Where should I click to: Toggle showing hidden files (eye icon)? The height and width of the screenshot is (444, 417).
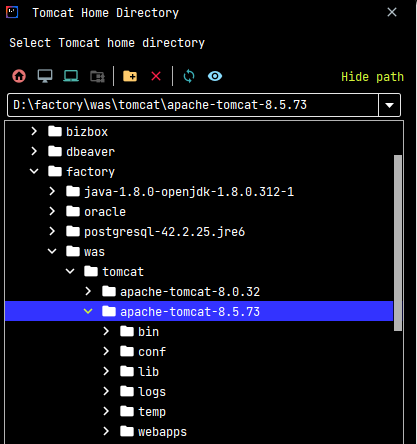[x=215, y=76]
